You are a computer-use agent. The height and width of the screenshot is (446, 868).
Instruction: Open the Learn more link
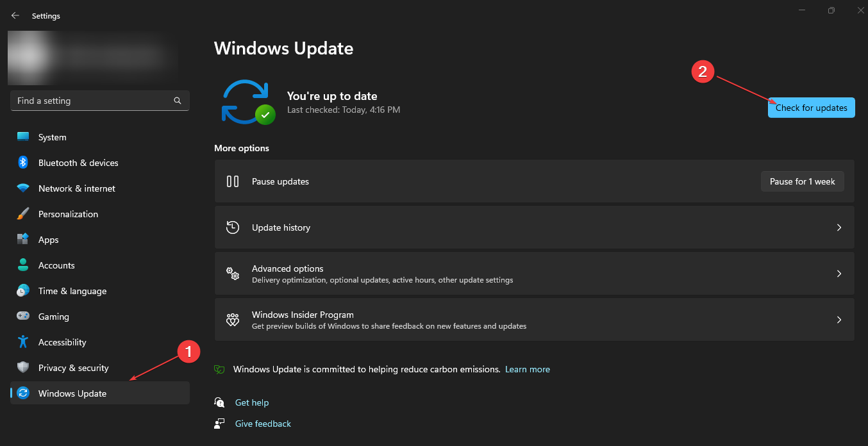point(528,369)
